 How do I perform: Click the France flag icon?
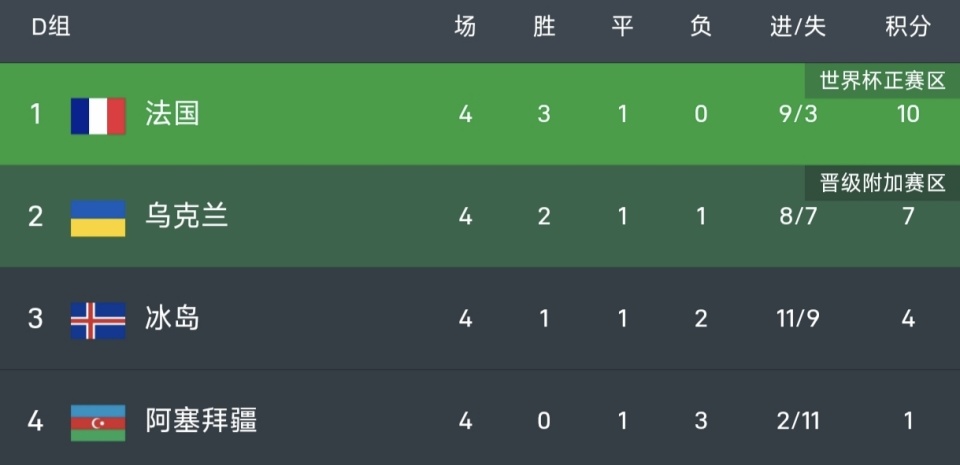point(98,115)
